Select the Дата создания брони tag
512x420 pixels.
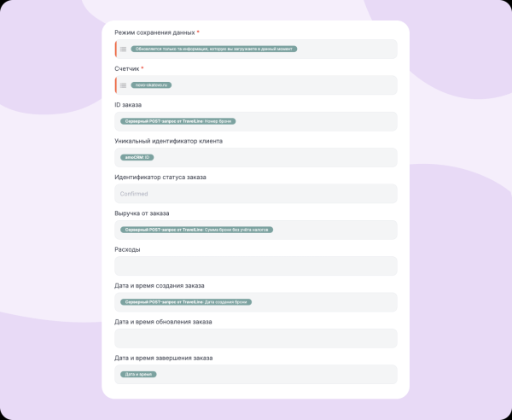coord(186,302)
